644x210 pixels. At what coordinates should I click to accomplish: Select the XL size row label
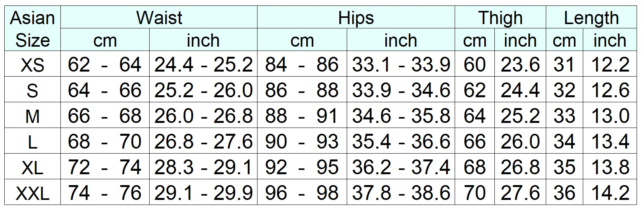[33, 167]
